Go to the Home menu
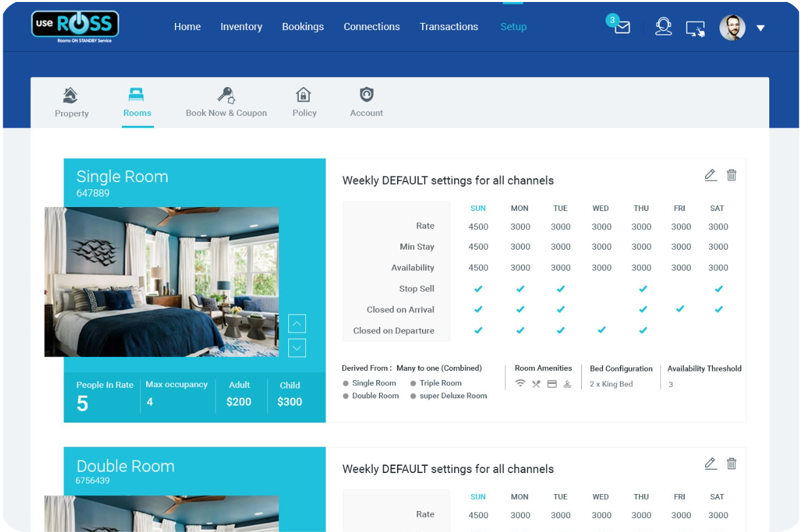Image resolution: width=804 pixels, height=532 pixels. 187,27
